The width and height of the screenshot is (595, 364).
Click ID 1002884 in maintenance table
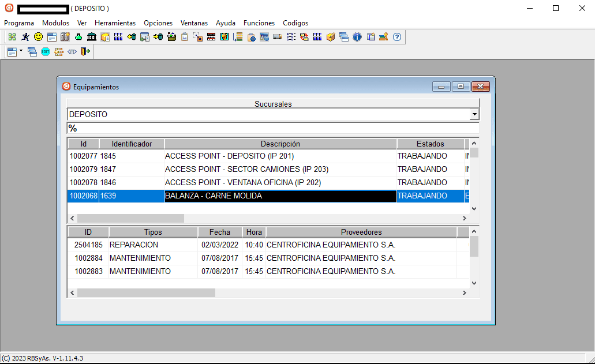point(88,258)
